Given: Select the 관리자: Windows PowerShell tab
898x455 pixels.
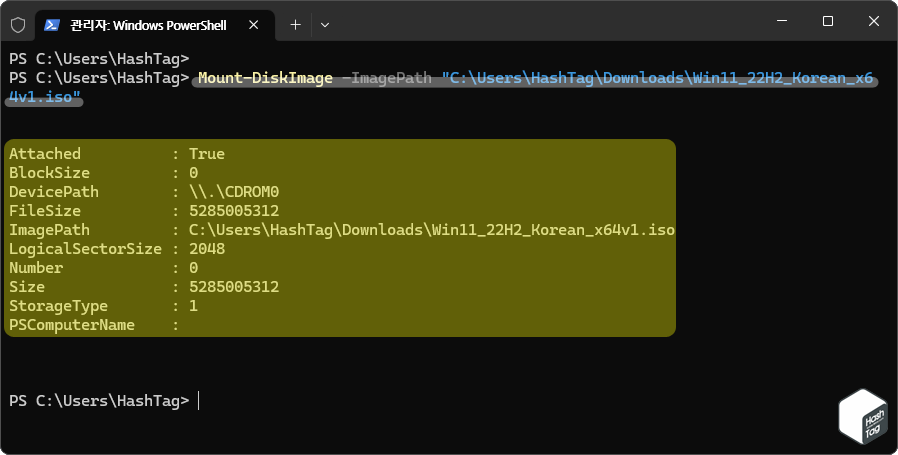Looking at the screenshot, I should 155,25.
